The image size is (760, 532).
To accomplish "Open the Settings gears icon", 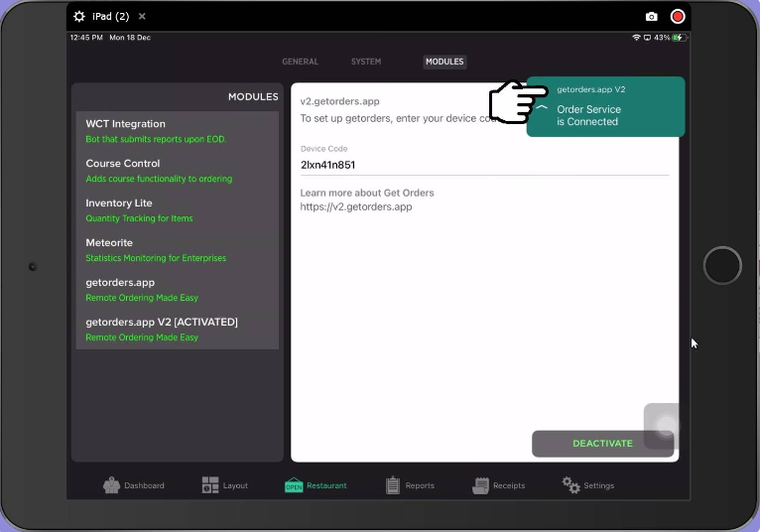I will coord(570,485).
